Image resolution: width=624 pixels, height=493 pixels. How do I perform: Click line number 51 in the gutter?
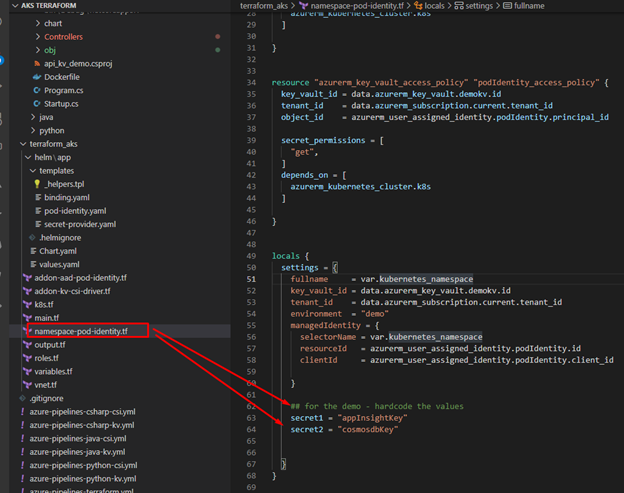(251, 279)
